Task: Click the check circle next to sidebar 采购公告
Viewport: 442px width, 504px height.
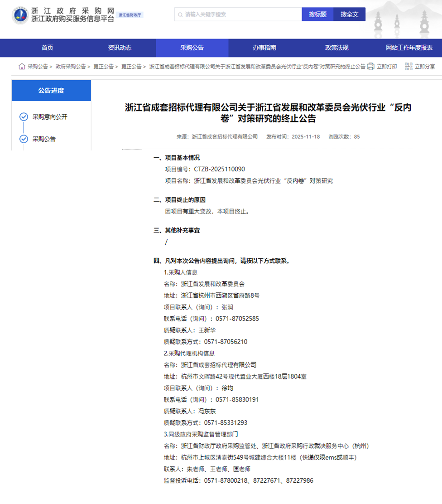Action: (24, 139)
